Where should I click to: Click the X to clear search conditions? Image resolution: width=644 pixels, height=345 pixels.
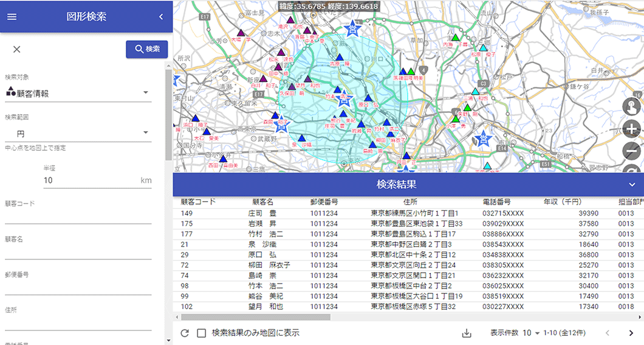17,50
